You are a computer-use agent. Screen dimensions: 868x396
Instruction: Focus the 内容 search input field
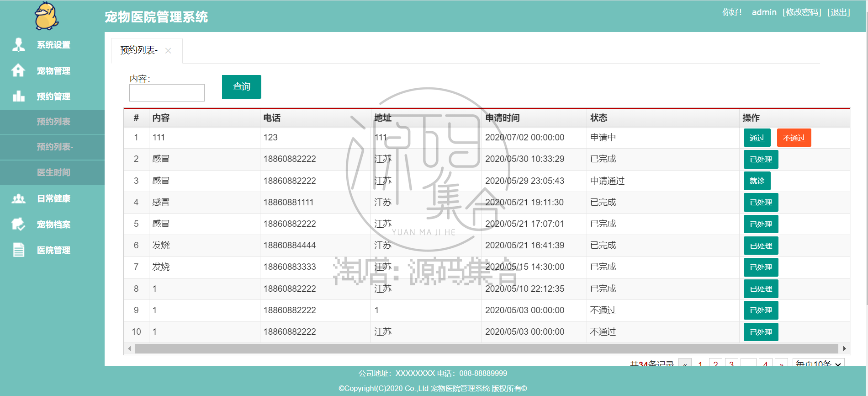[x=167, y=93]
